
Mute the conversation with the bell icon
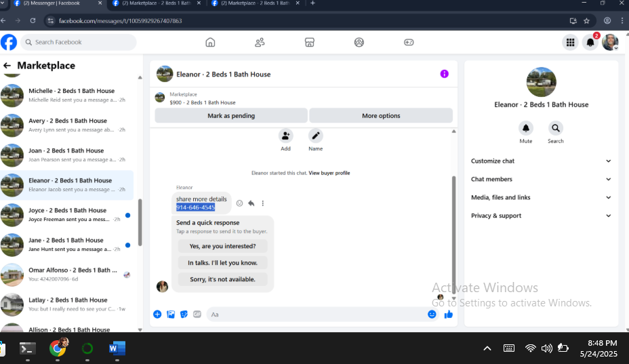pos(525,128)
